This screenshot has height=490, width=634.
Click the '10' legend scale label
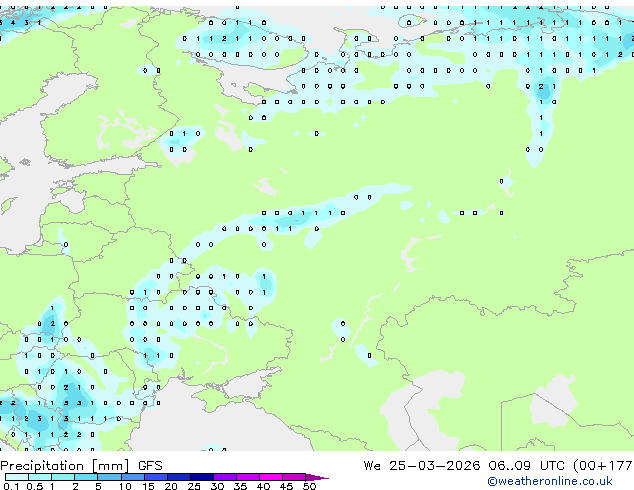(x=125, y=486)
